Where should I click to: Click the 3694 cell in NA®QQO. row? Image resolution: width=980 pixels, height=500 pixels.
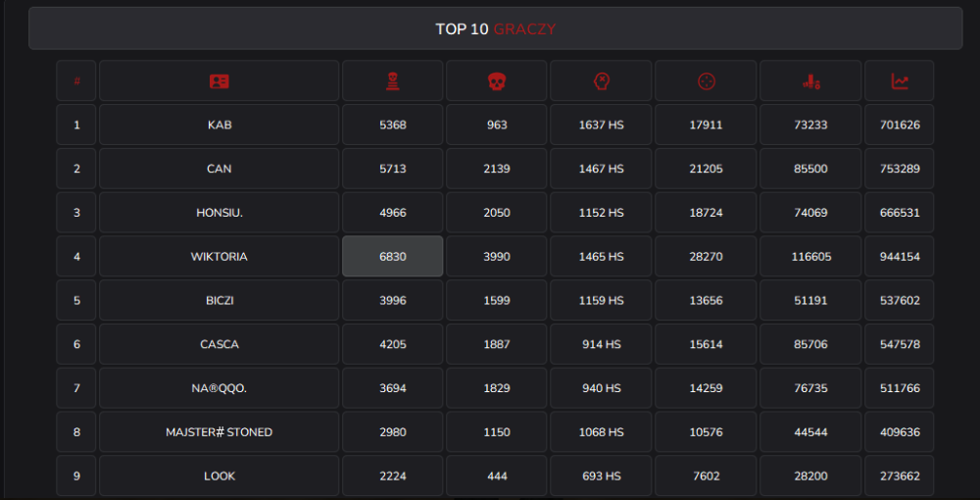(393, 388)
